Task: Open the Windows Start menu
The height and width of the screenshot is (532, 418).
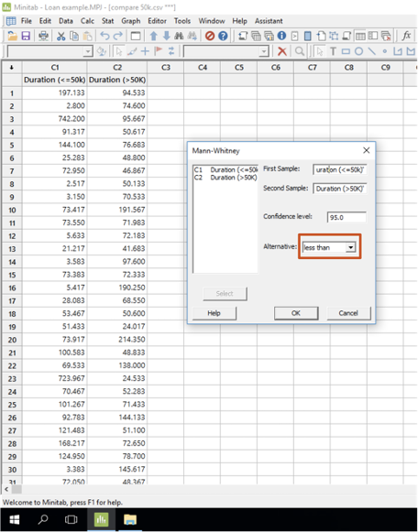Action: coord(14,519)
